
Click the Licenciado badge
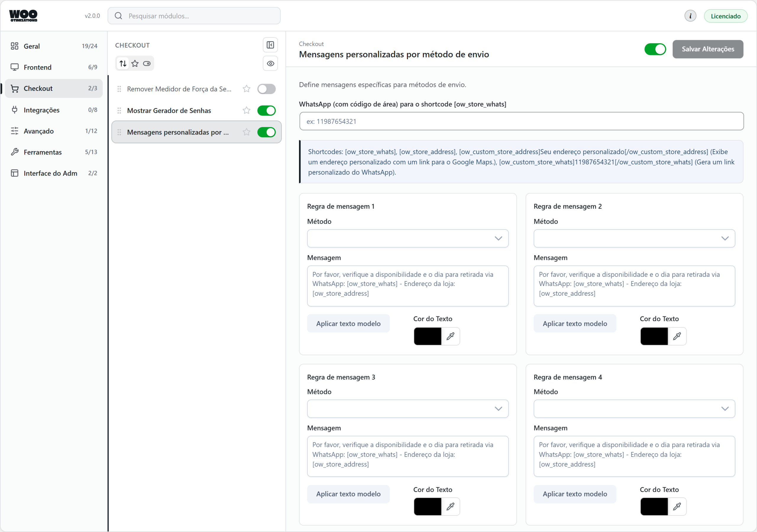(725, 16)
